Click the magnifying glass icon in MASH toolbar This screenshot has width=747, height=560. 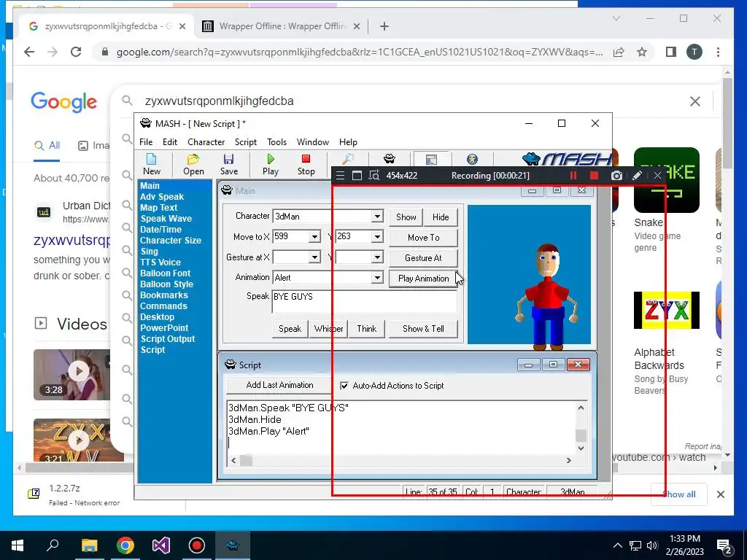348,159
